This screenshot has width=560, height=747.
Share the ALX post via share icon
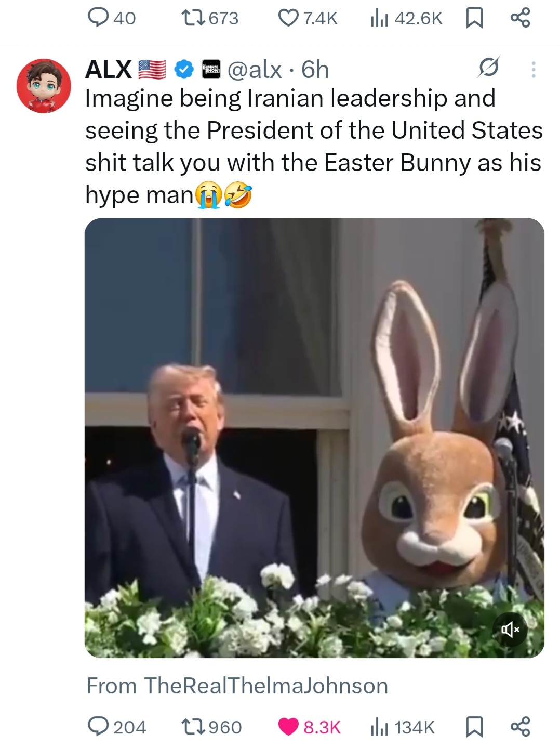[x=520, y=726]
